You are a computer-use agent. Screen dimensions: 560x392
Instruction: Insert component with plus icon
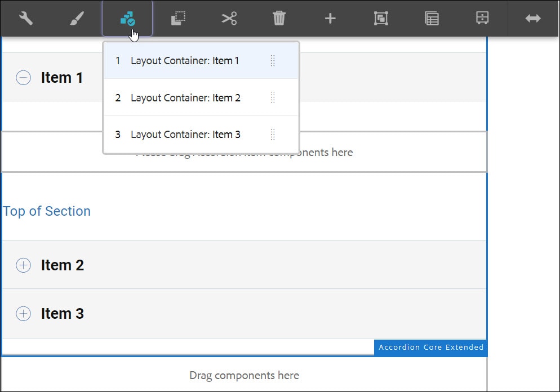point(330,18)
